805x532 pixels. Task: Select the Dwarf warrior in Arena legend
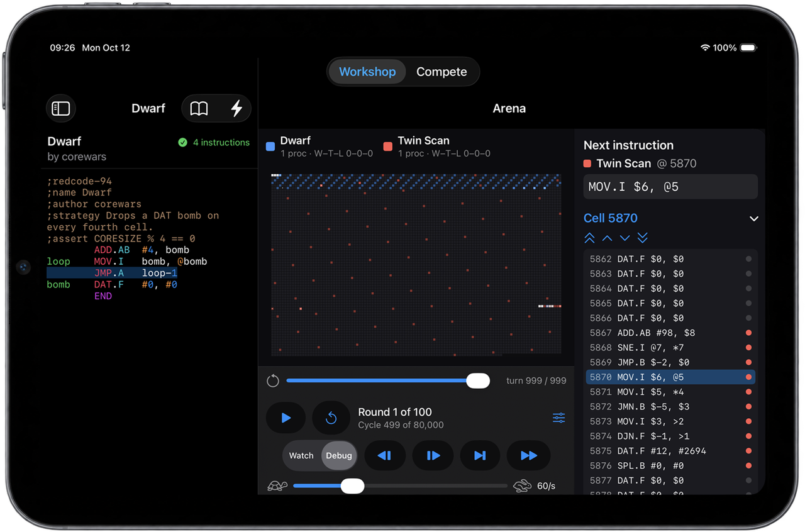(x=319, y=147)
